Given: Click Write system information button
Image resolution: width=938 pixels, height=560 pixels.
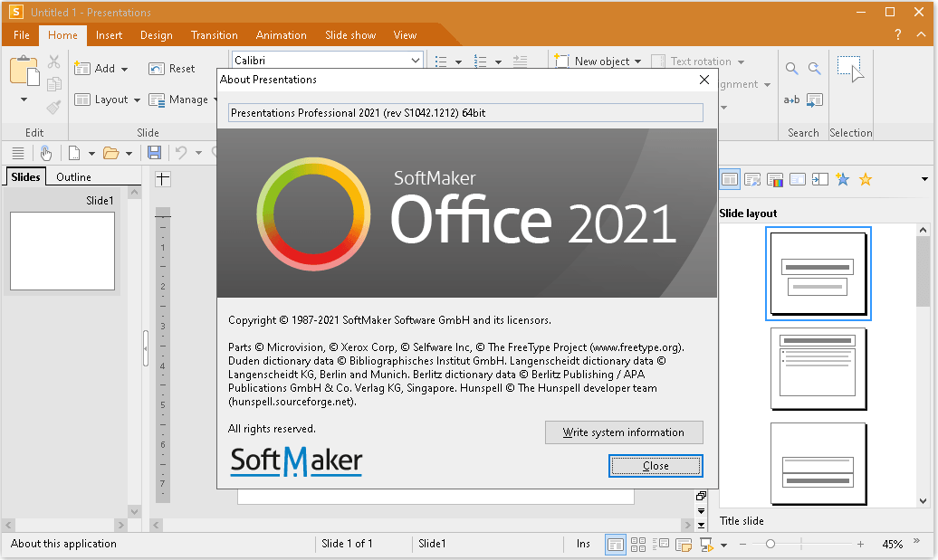Looking at the screenshot, I should click(624, 432).
